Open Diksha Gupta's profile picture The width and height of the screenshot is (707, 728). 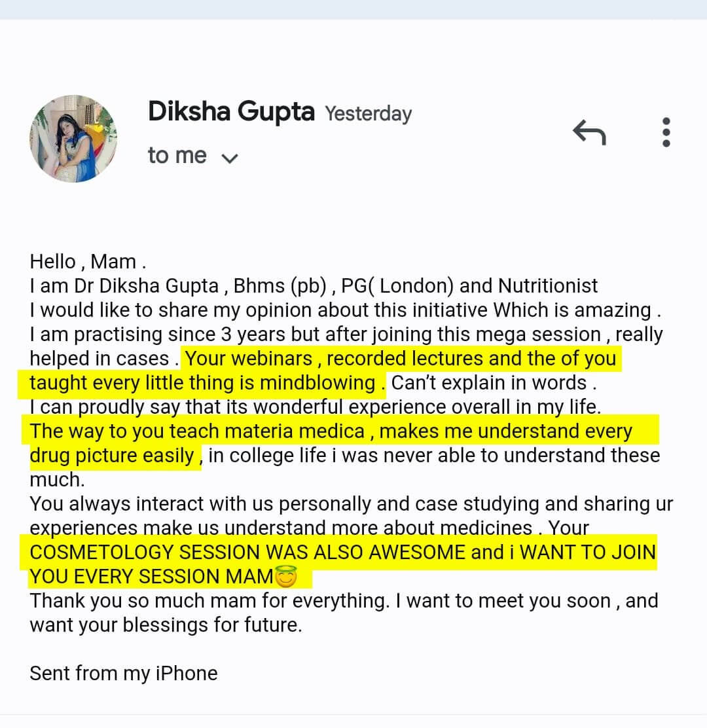[x=73, y=139]
